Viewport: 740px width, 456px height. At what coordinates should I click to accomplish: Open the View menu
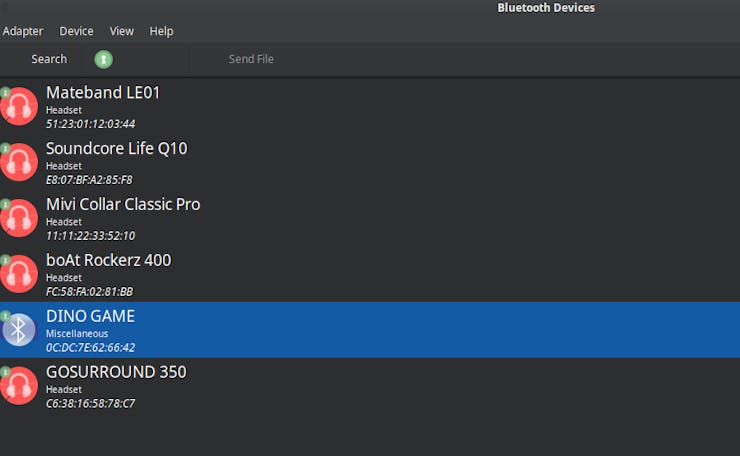click(x=121, y=31)
